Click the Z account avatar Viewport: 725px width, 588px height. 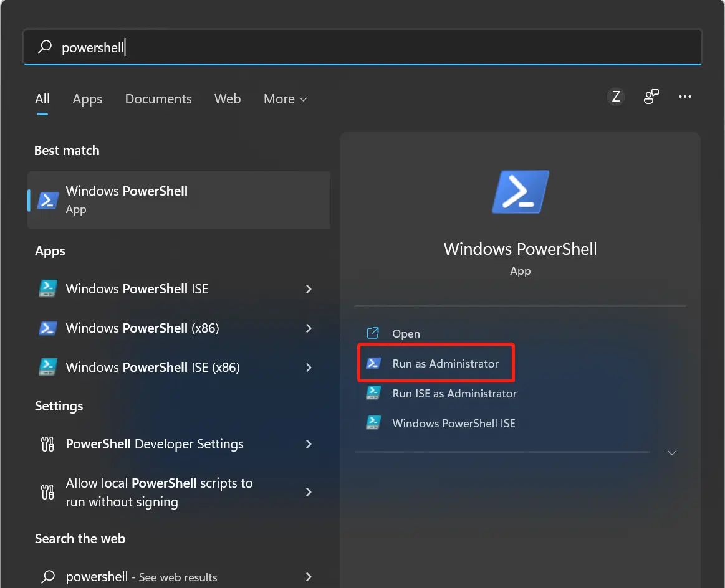(615, 97)
